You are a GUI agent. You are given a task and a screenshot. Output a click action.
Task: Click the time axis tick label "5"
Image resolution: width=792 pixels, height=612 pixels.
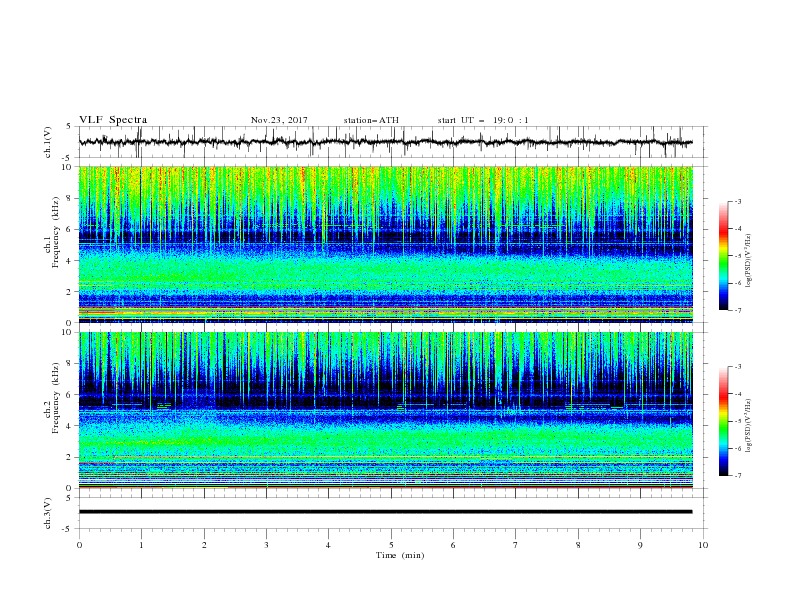391,545
